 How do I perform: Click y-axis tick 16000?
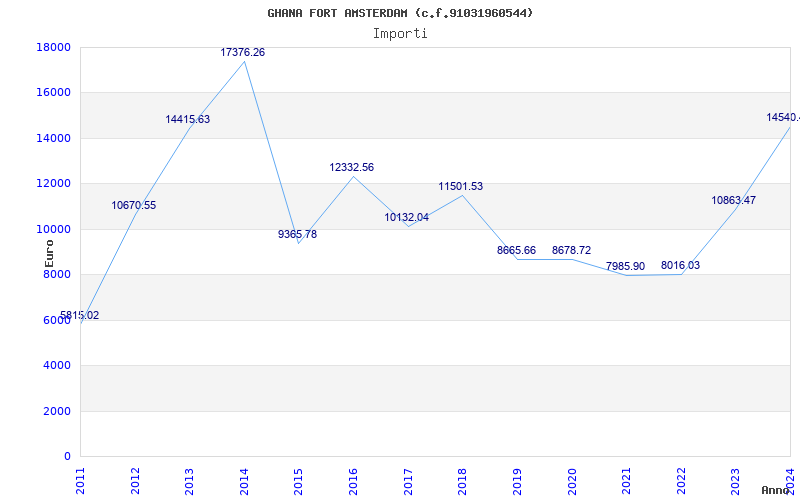(x=54, y=93)
